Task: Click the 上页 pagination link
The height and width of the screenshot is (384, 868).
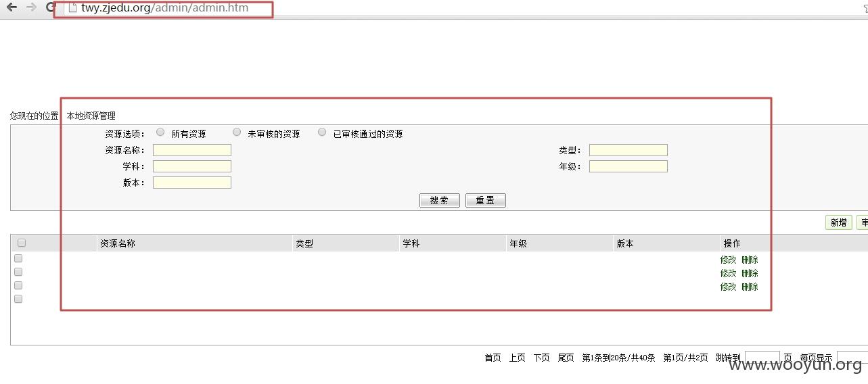Action: point(517,358)
